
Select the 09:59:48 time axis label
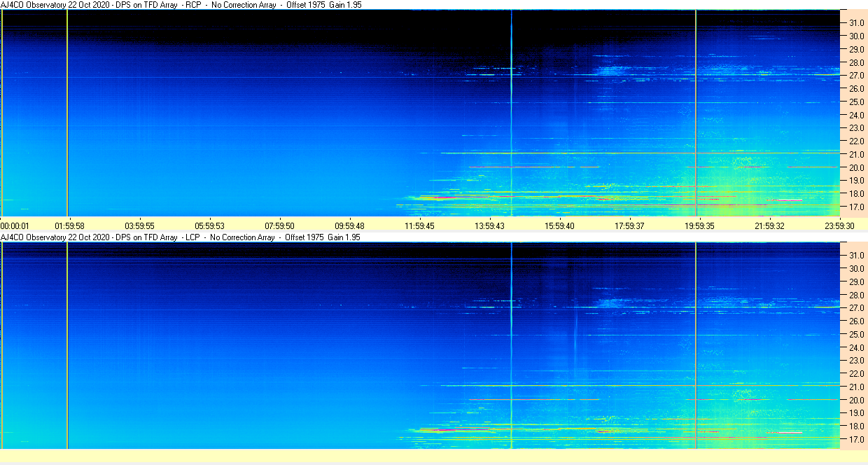click(350, 225)
